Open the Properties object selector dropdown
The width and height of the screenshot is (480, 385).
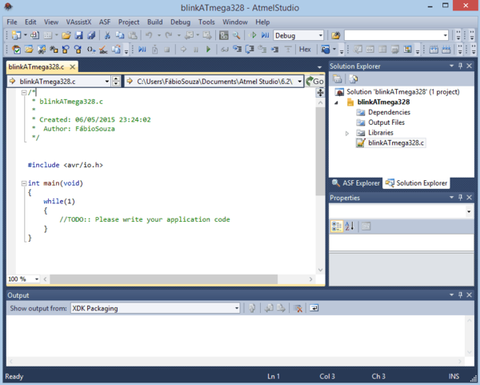click(x=469, y=211)
